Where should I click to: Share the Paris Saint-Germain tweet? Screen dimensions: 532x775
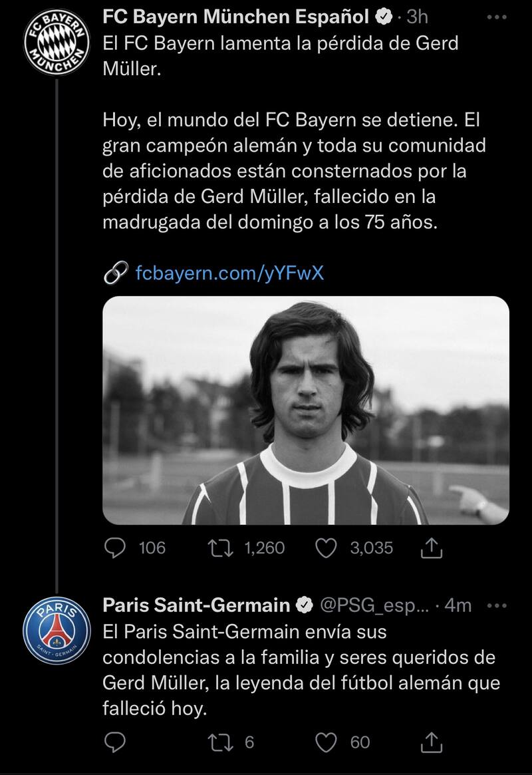[432, 742]
